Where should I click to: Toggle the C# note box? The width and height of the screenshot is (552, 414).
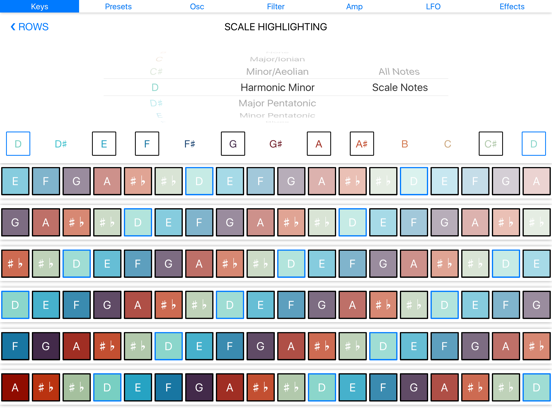click(x=490, y=144)
